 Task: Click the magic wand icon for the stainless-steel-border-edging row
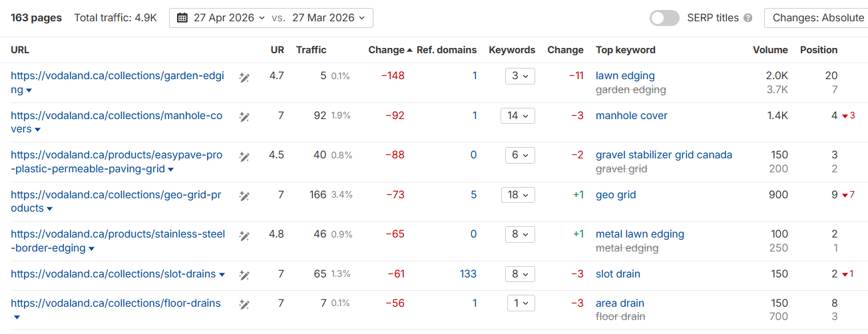[244, 236]
